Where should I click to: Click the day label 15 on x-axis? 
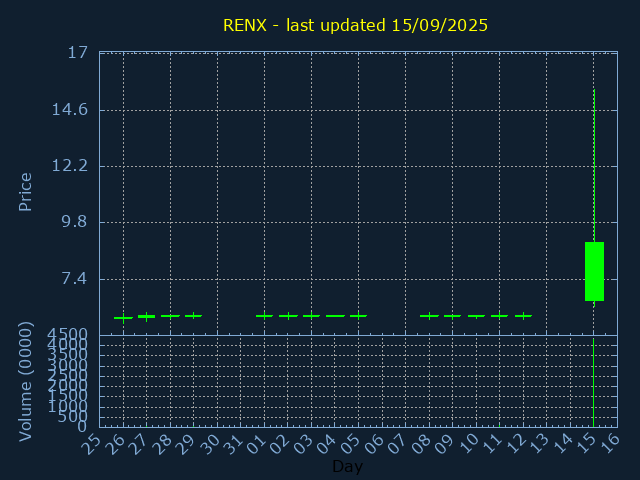click(585, 444)
